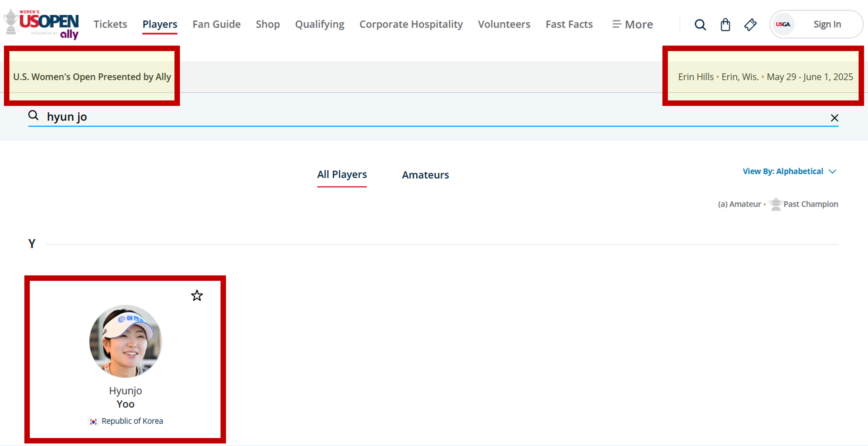Open Corporate Hospitality navigation item

click(411, 24)
